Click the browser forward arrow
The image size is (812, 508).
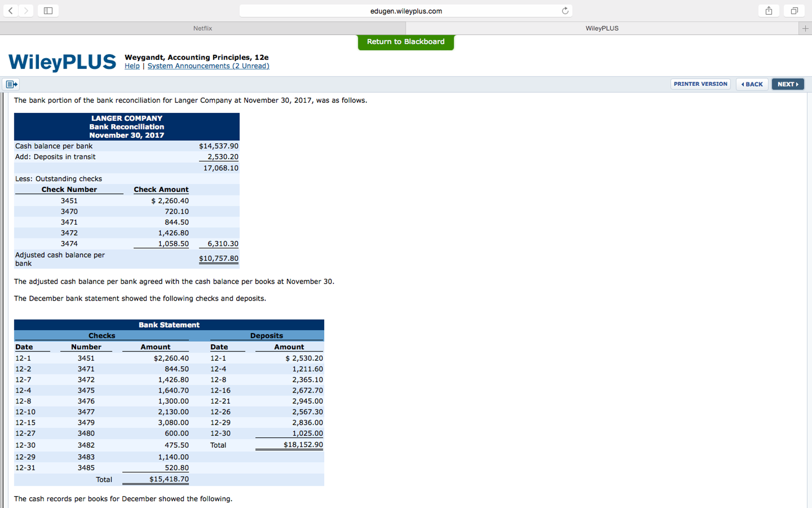point(26,11)
